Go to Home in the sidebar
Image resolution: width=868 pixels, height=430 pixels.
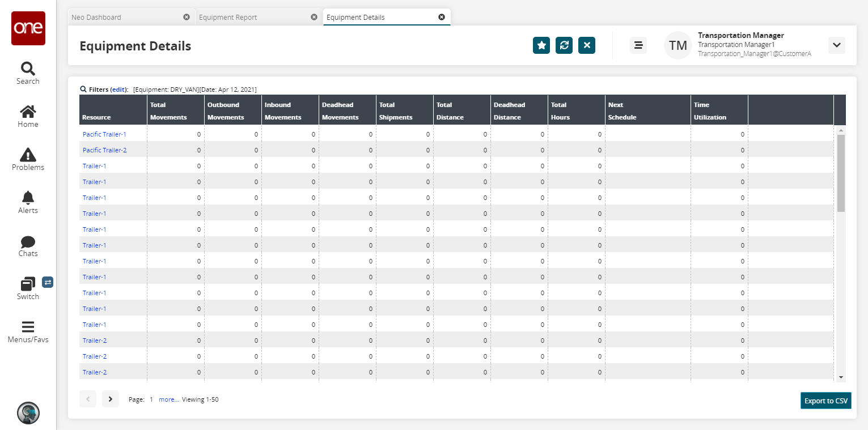click(28, 116)
